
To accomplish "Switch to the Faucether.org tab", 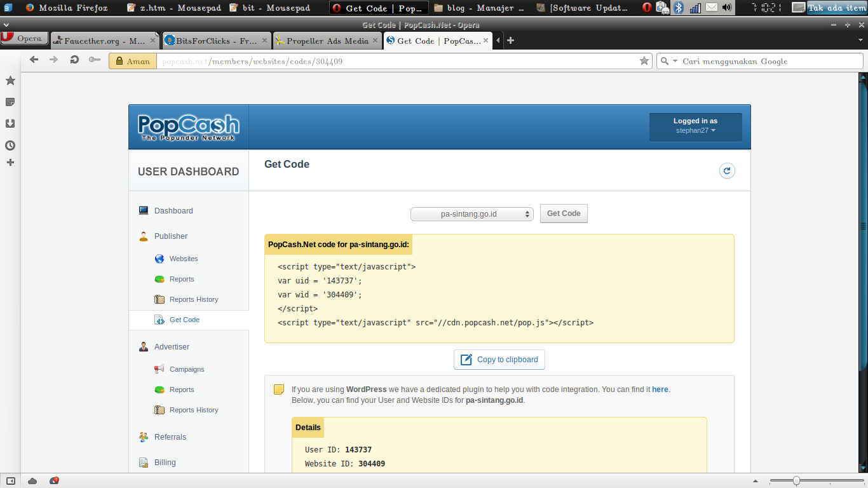I will 104,41.
